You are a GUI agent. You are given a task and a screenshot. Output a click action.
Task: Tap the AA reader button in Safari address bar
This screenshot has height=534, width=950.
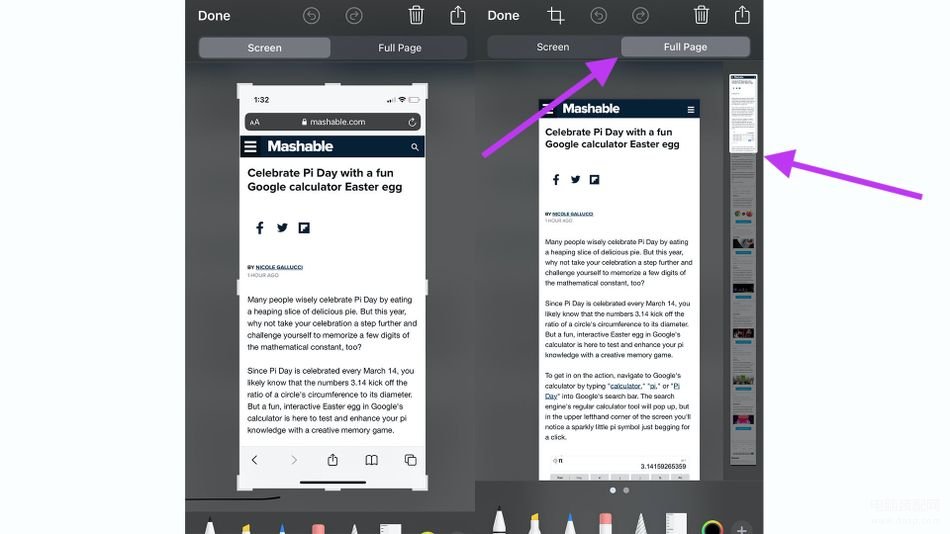click(x=254, y=122)
